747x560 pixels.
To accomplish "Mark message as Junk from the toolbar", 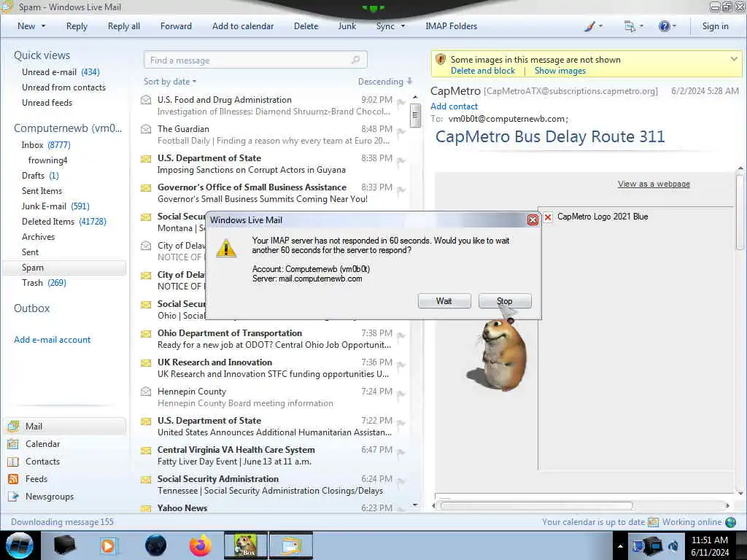I will 347,26.
